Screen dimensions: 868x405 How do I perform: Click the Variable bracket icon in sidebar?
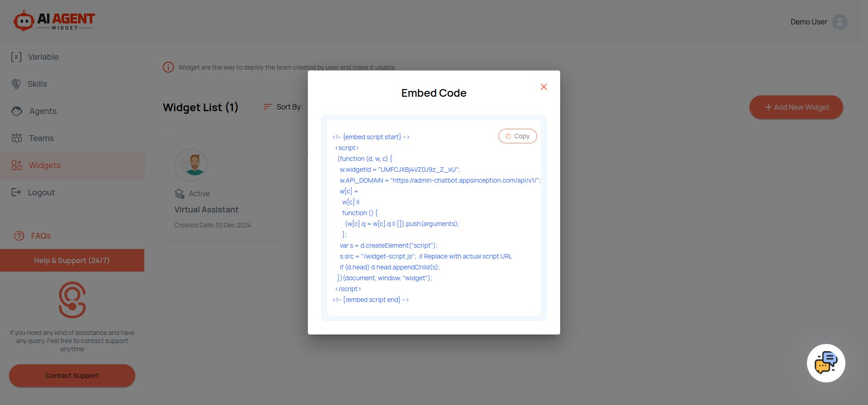[x=16, y=57]
